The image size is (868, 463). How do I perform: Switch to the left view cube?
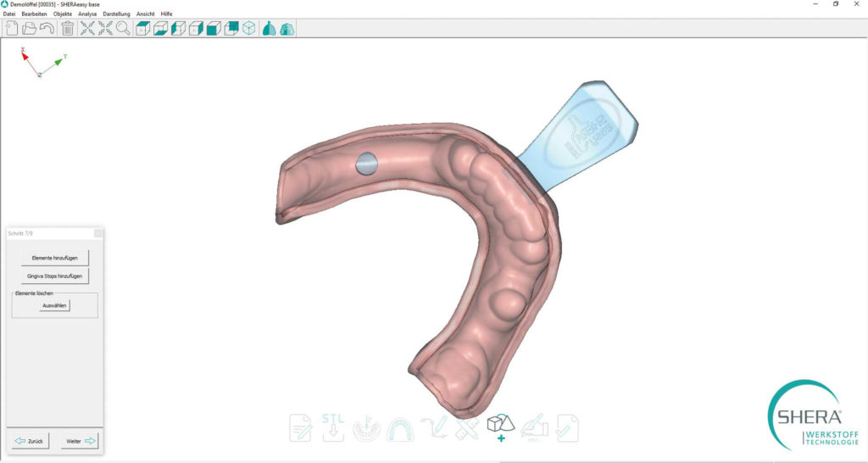coord(178,28)
